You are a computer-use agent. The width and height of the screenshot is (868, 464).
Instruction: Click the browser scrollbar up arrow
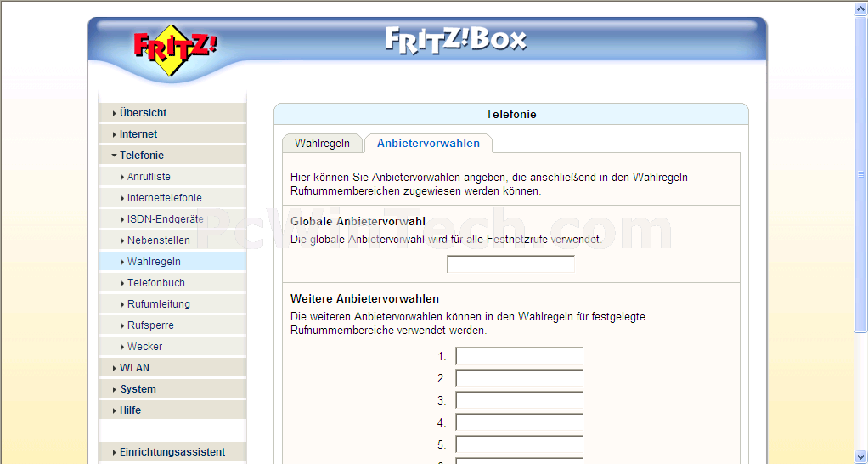861,8
